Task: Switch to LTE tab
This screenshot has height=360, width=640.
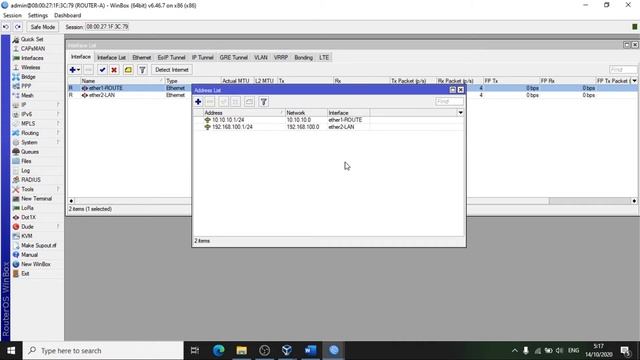Action: tap(324, 58)
